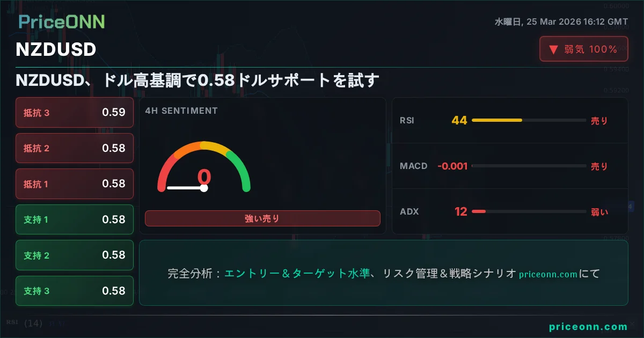Open the priceonn.com link in analysis banner
This screenshot has width=644, height=338.
[x=548, y=274]
